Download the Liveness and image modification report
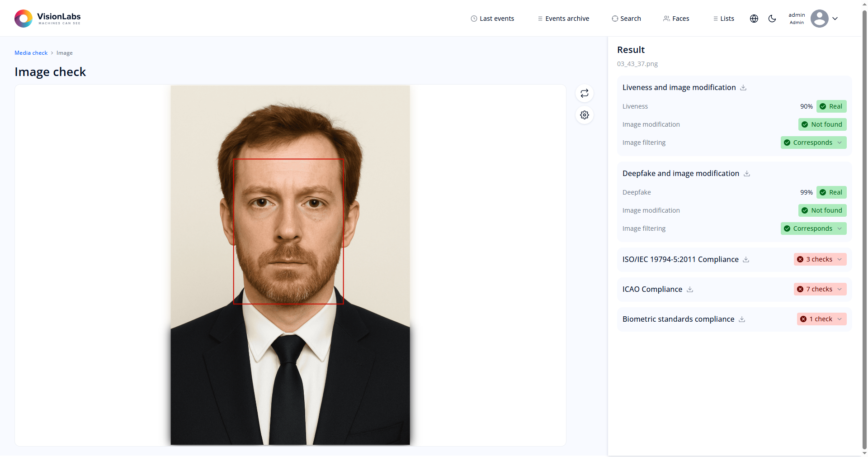The image size is (868, 457). (743, 87)
